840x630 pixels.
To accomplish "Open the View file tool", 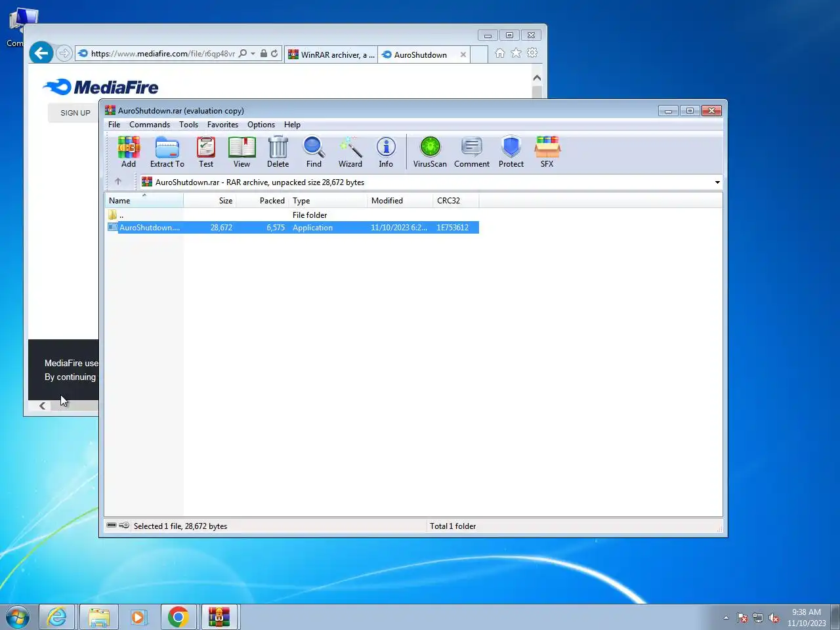I will click(241, 152).
